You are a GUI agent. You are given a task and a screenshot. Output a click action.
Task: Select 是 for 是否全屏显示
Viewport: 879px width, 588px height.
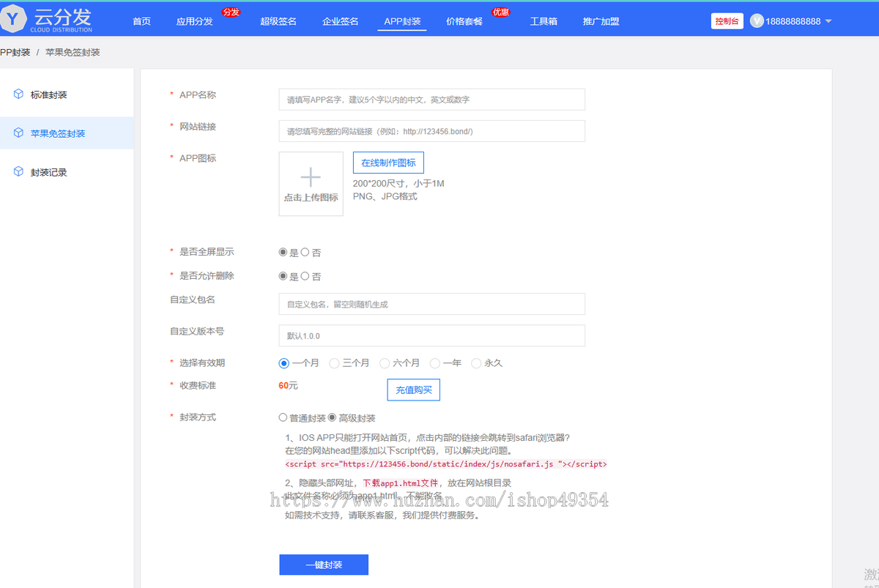tap(283, 252)
